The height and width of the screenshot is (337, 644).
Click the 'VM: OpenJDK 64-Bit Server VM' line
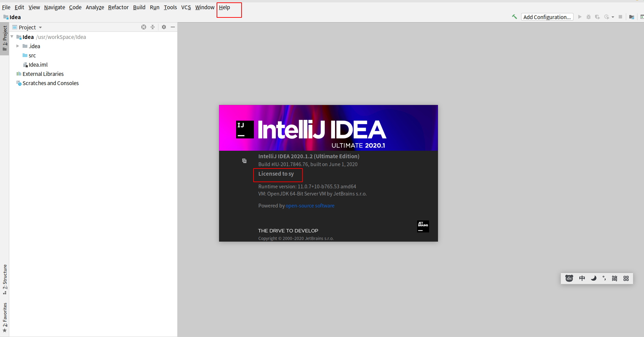pos(312,193)
